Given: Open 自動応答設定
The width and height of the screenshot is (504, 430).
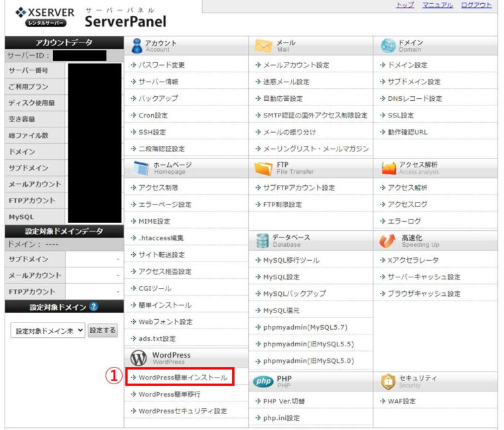Looking at the screenshot, I should 283,98.
